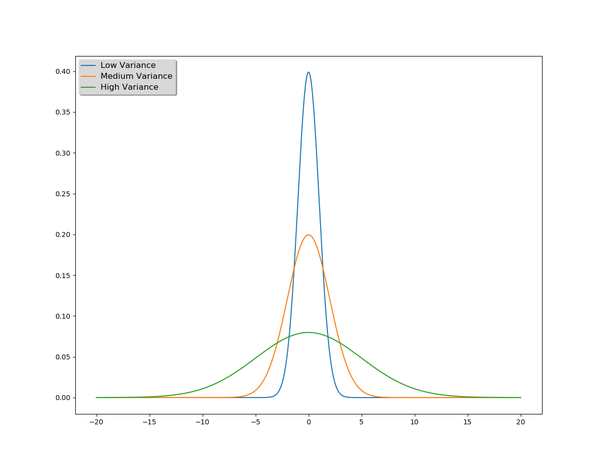Viewport: 602px width, 465px height.
Task: Click the blue line legend swatch
Action: click(88, 66)
